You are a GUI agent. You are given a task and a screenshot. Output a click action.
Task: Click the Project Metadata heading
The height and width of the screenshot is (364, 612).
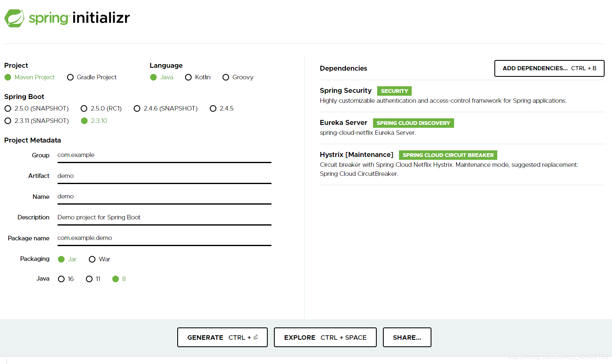tap(32, 140)
